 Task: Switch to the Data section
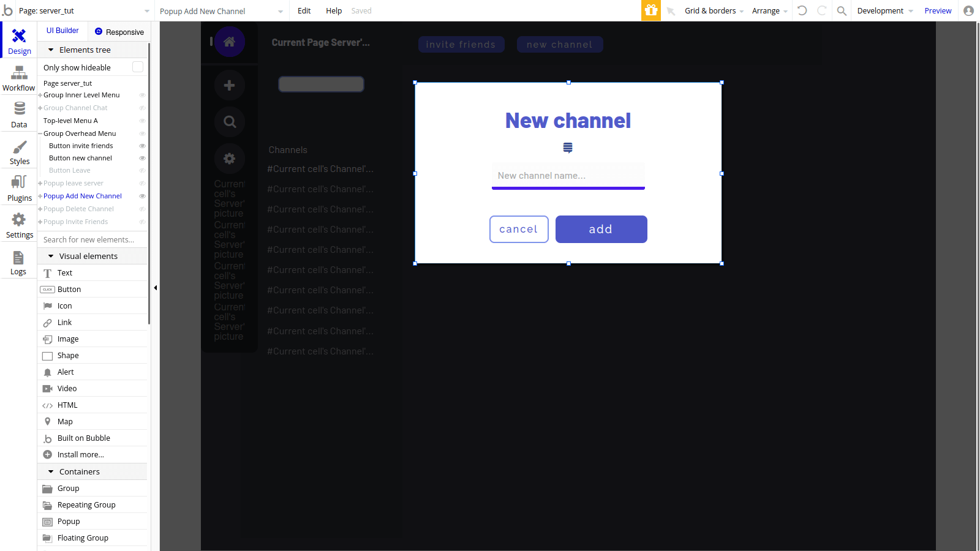(18, 114)
